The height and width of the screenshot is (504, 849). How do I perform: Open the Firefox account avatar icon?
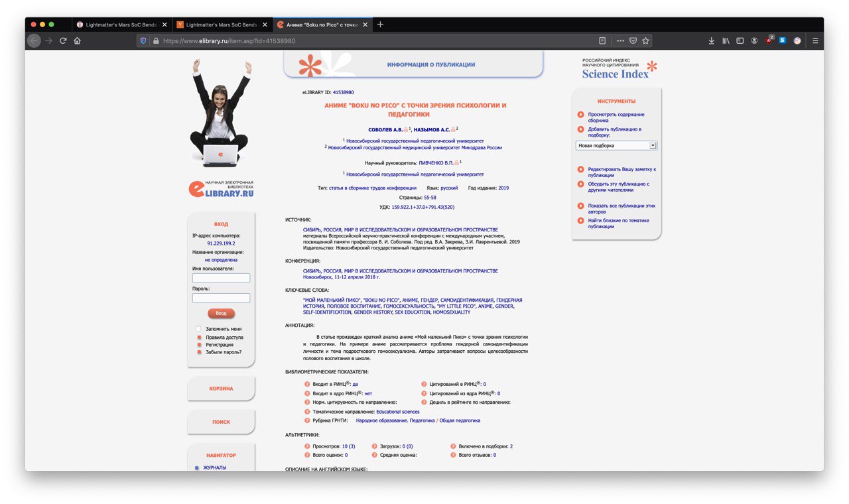(754, 40)
